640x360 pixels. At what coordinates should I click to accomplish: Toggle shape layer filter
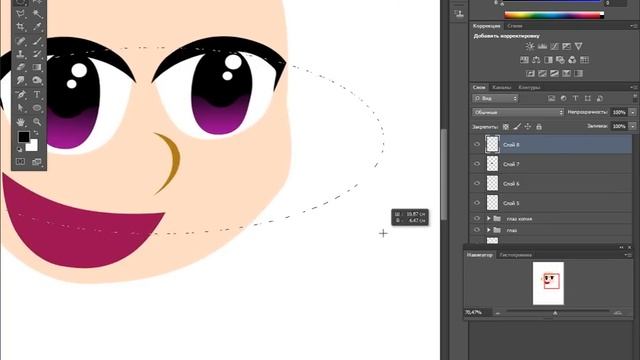pos(588,98)
